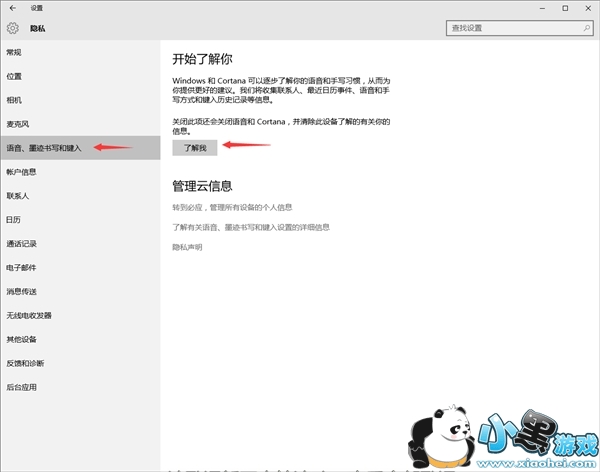600x472 pixels.
Task: Select the 日历 sidebar entry
Action: (14, 220)
